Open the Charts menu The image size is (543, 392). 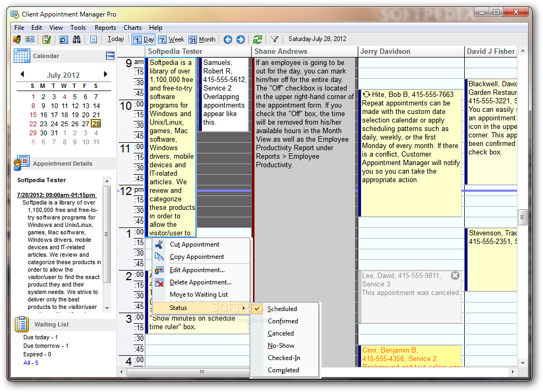[x=133, y=28]
